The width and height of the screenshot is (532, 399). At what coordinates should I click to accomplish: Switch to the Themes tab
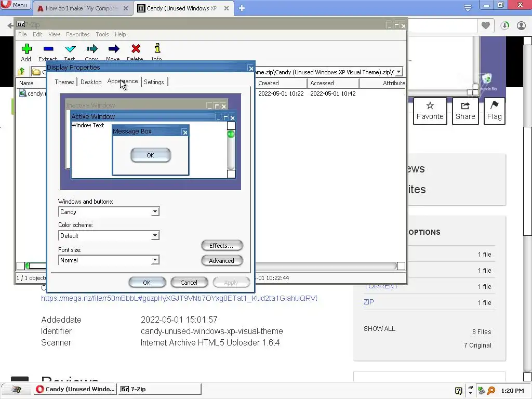tap(64, 82)
